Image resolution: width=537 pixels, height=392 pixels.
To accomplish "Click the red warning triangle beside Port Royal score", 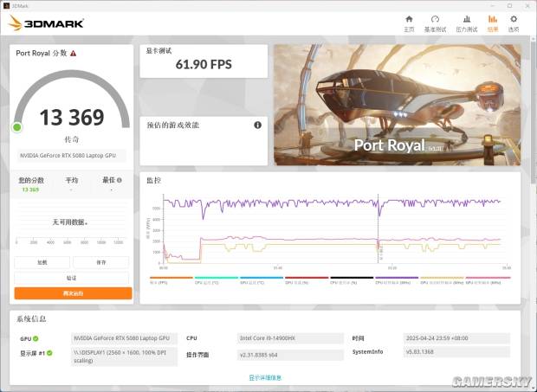I will point(74,54).
